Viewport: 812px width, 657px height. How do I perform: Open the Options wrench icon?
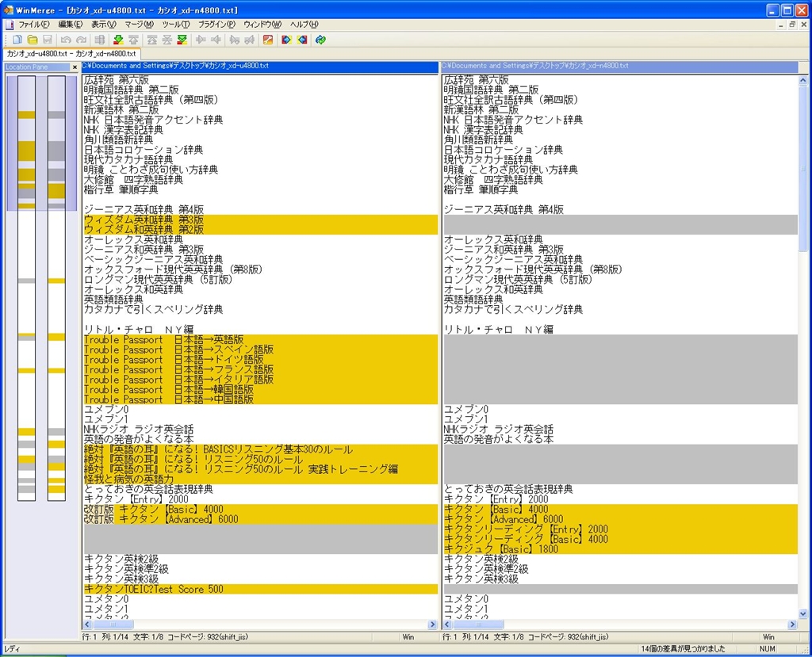pos(268,40)
